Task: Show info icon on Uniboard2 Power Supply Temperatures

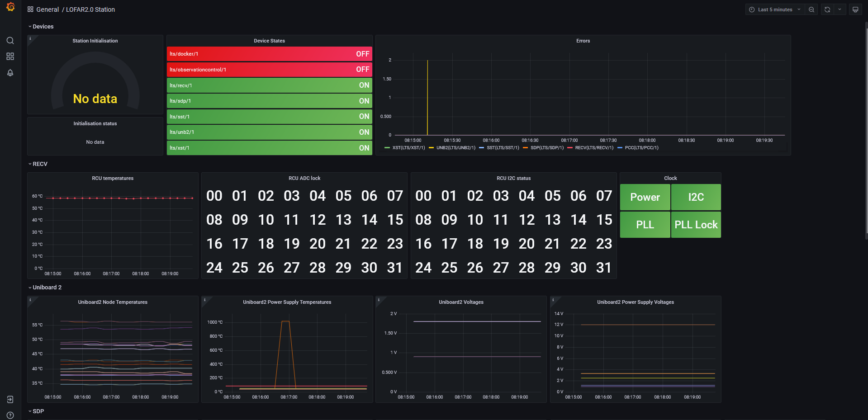Action: coord(204,300)
